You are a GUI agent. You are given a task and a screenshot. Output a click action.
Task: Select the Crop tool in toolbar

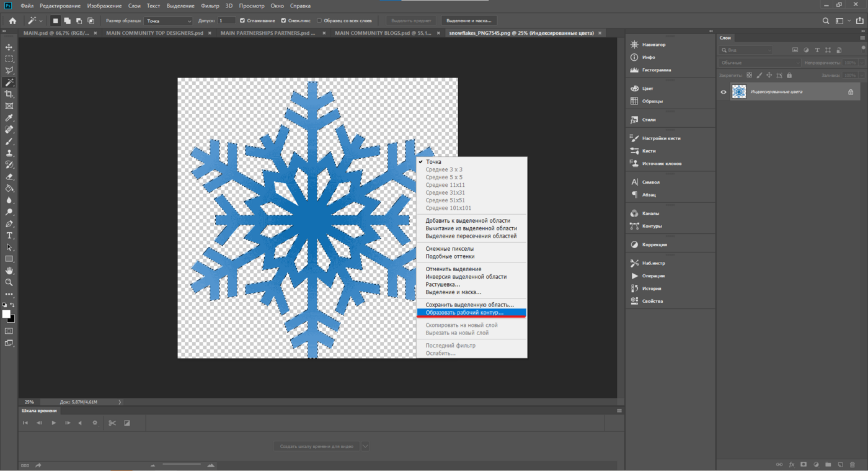(x=9, y=94)
